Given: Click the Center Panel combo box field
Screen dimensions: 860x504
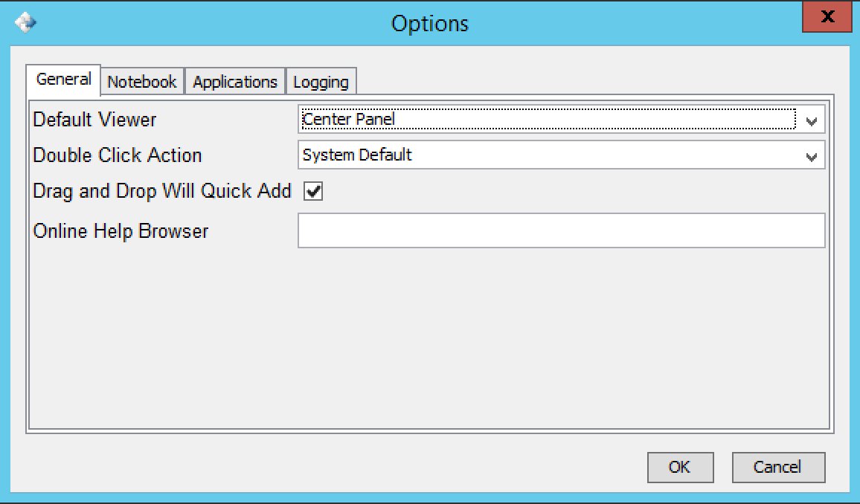Looking at the screenshot, I should pyautogui.click(x=548, y=119).
